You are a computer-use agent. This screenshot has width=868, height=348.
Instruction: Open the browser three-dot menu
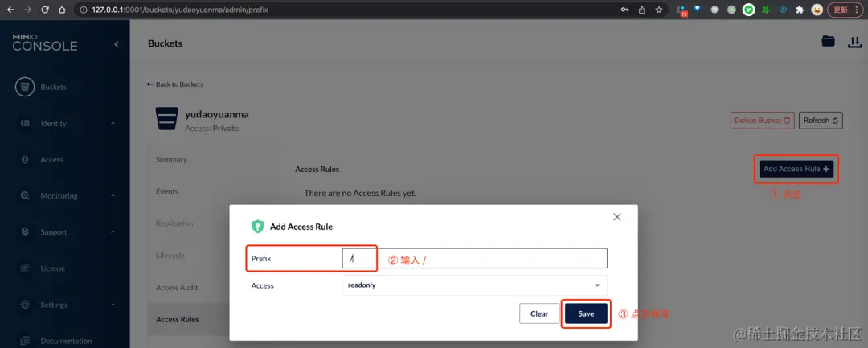pyautogui.click(x=857, y=10)
